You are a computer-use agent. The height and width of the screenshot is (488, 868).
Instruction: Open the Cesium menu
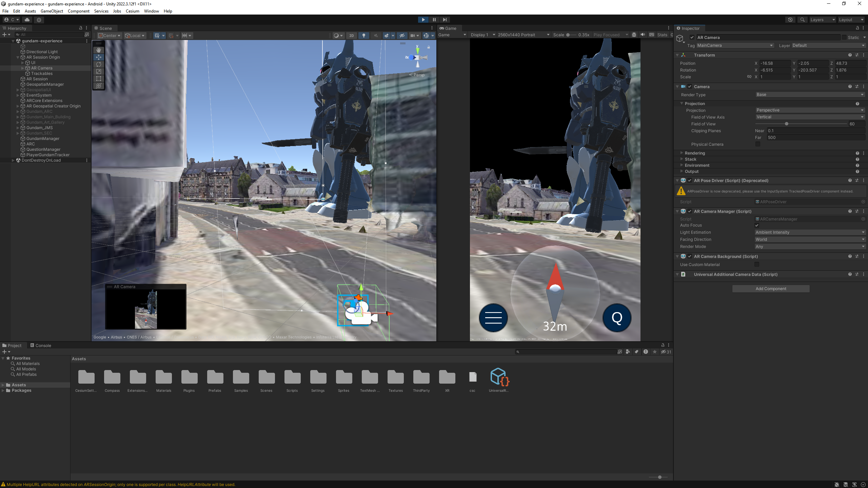132,11
